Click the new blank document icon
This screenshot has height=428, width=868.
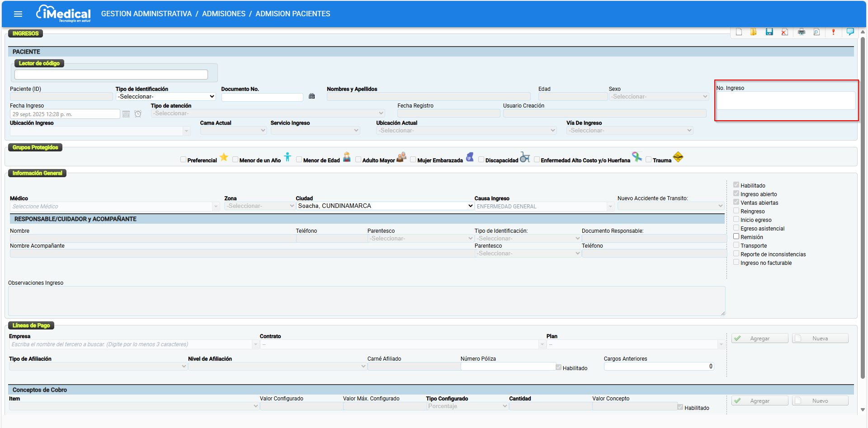coord(739,32)
